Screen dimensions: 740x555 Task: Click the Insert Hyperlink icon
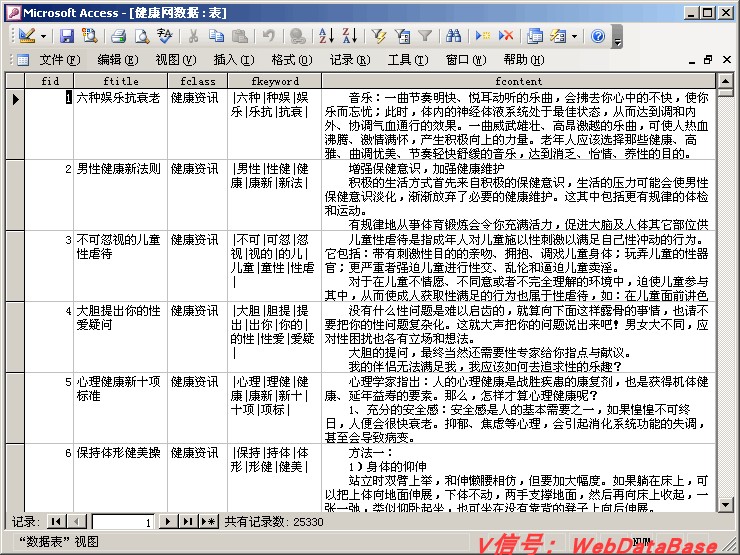coord(297,36)
